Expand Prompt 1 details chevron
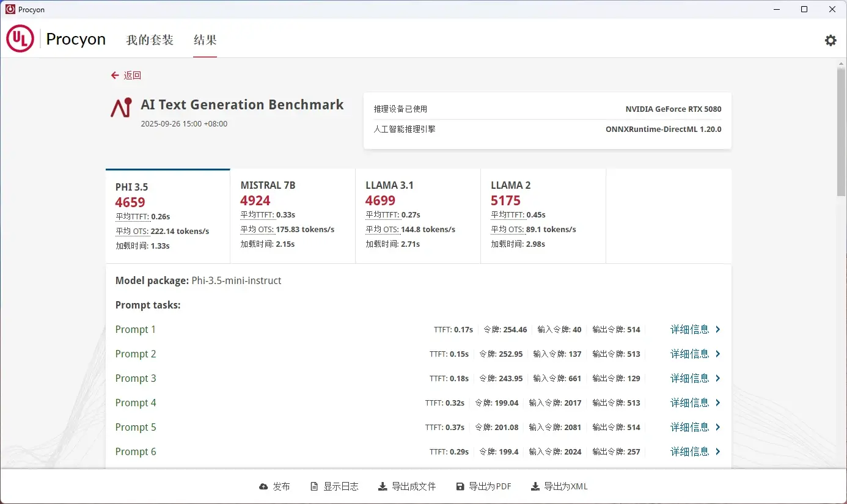Screen dimensions: 847x504 coord(718,329)
